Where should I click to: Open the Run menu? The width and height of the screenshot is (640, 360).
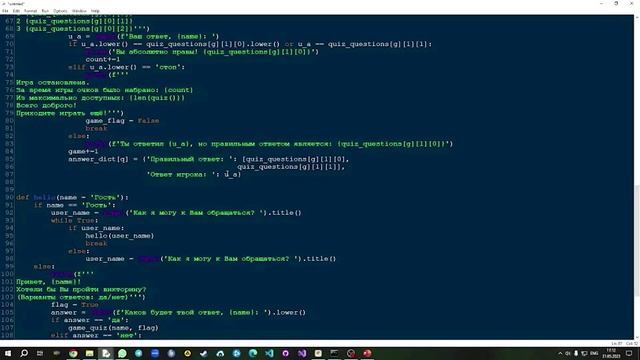pos(45,11)
